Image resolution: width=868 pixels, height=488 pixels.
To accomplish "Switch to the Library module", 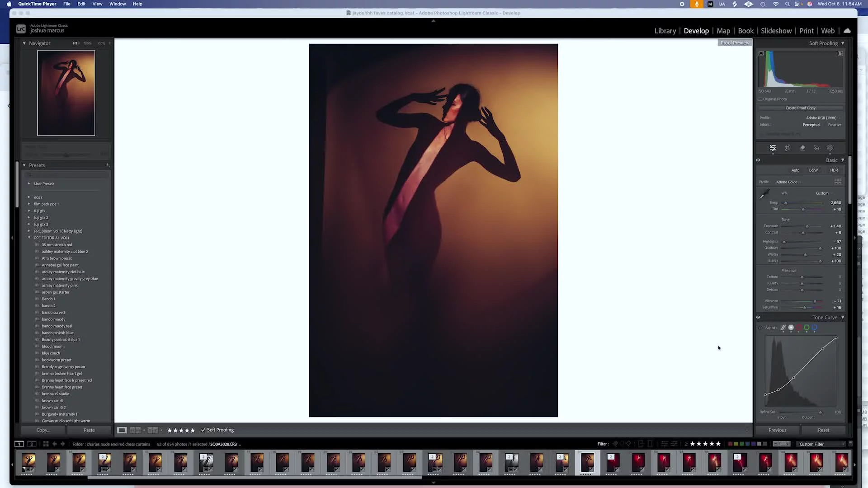I will 665,31.
